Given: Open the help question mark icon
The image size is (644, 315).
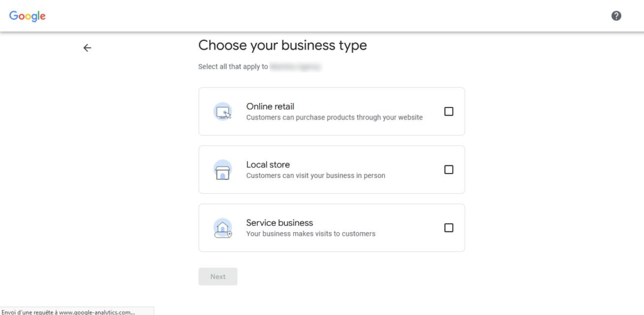Looking at the screenshot, I should pos(616,16).
